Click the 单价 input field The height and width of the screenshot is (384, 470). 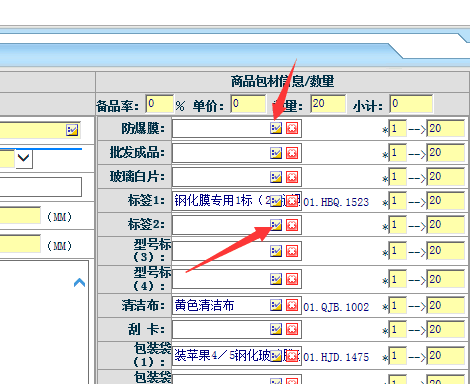[248, 104]
